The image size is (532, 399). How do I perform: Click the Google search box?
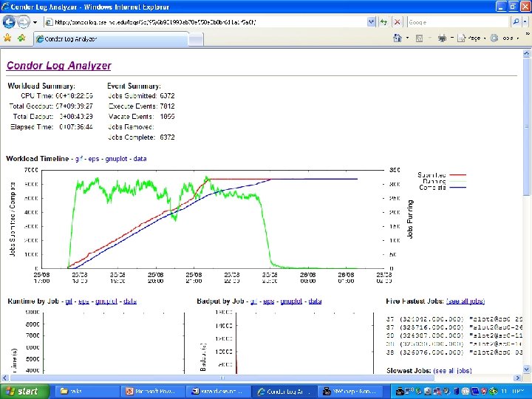coord(458,22)
